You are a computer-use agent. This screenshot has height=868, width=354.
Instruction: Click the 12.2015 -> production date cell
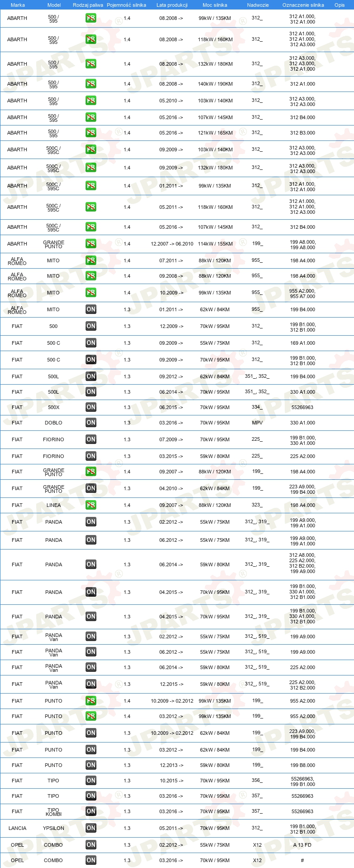pos(172,684)
